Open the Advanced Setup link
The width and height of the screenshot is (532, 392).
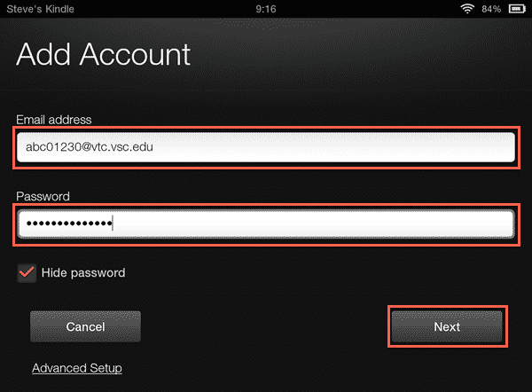point(77,368)
